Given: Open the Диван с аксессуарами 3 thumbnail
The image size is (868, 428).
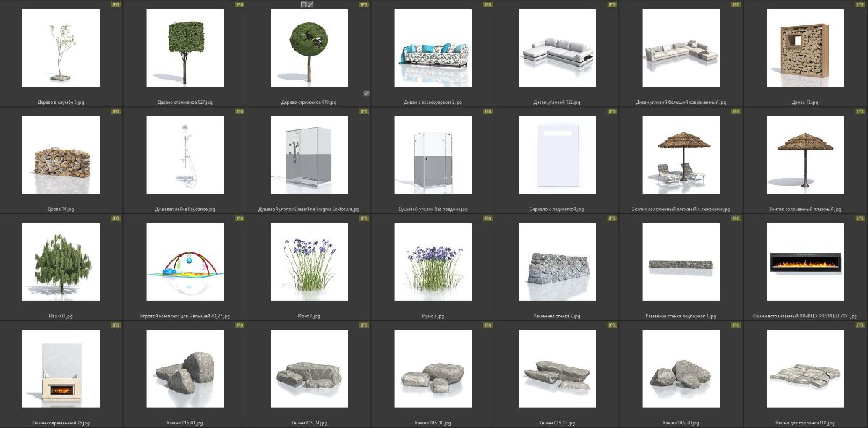Looking at the screenshot, I should point(433,48).
